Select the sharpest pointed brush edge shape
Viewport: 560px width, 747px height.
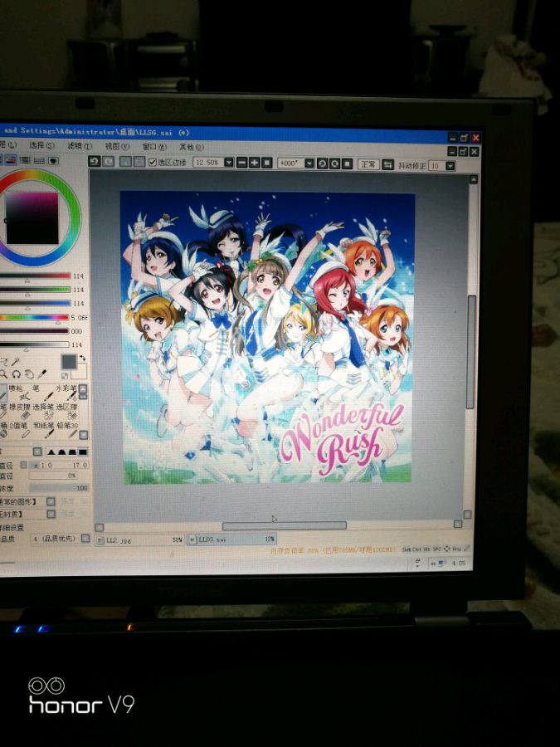click(x=51, y=452)
